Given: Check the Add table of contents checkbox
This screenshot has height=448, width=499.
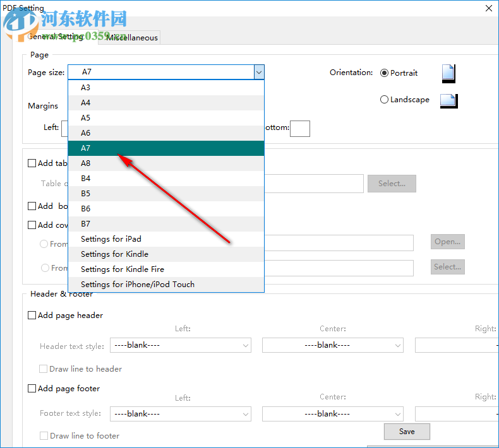Looking at the screenshot, I should [32, 163].
